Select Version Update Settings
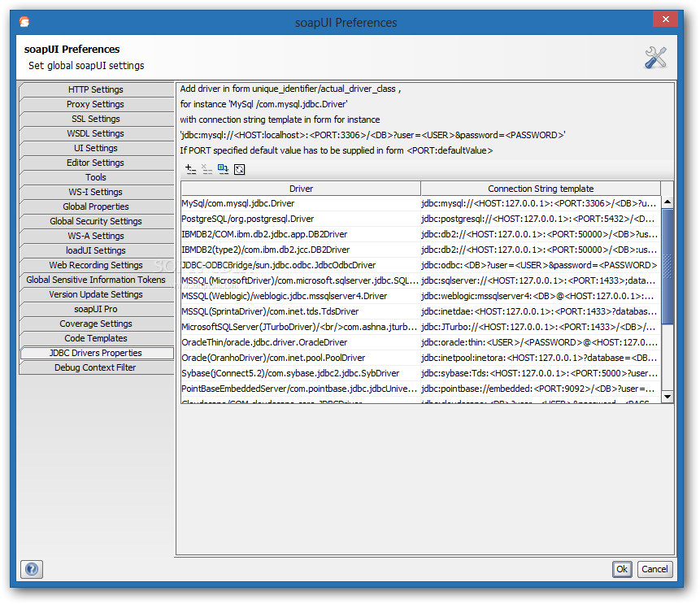The image size is (700, 604). 96,294
